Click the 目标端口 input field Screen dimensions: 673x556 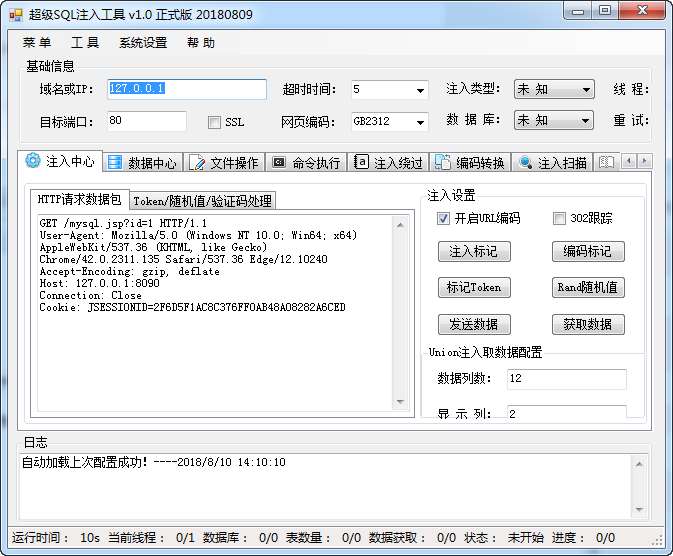(x=146, y=121)
